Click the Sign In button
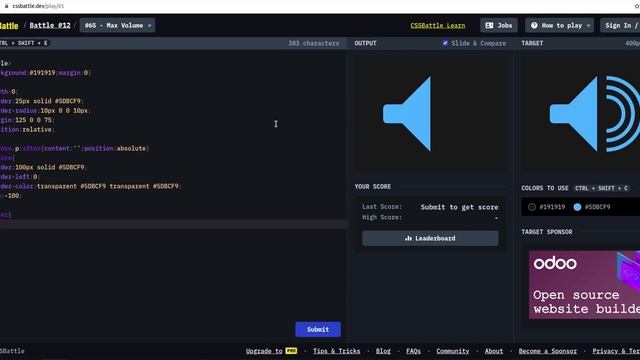 coord(620,25)
